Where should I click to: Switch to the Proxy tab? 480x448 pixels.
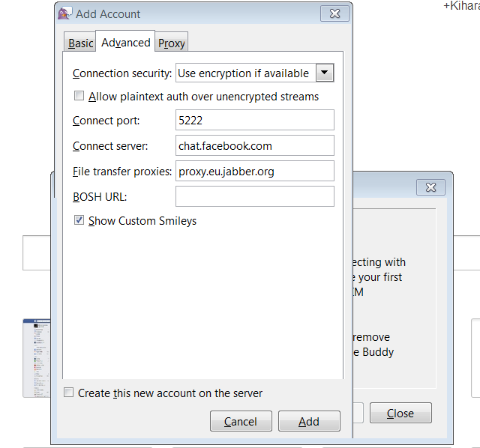point(171,43)
